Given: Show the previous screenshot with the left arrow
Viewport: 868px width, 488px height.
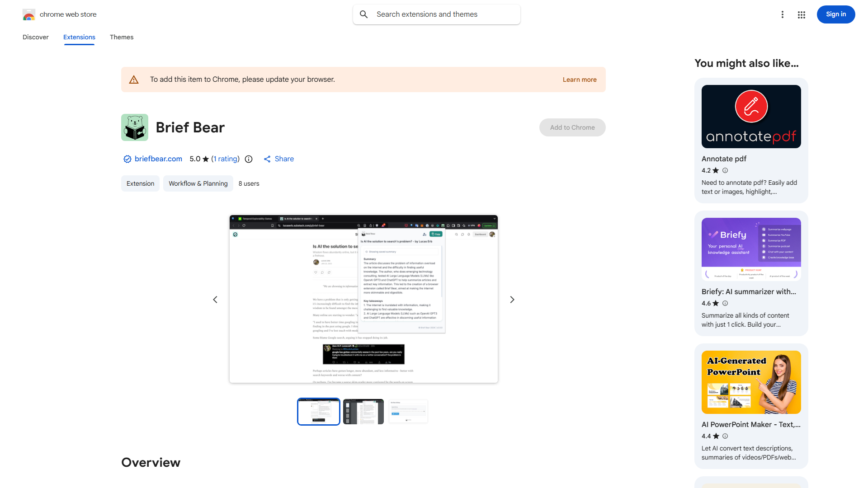Looking at the screenshot, I should (215, 299).
